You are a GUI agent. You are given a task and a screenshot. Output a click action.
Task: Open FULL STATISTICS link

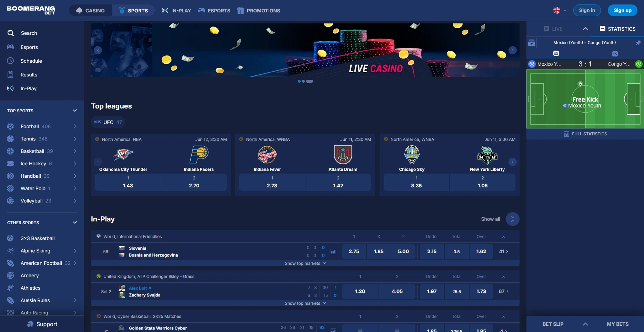click(x=585, y=134)
